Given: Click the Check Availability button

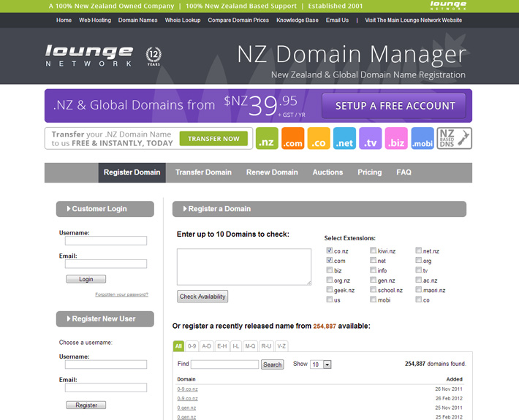Looking at the screenshot, I should [x=202, y=297].
